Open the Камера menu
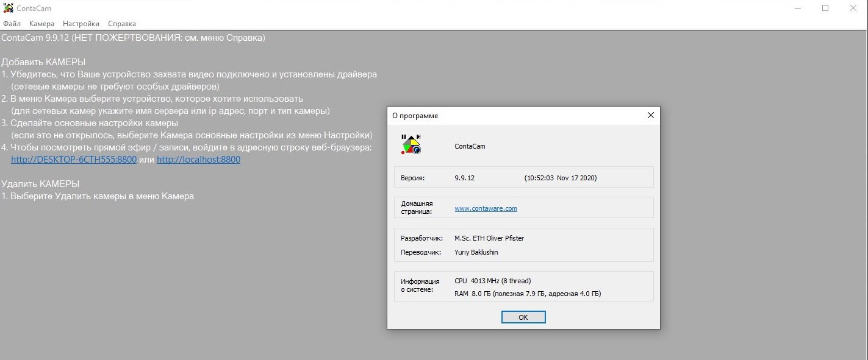The width and height of the screenshot is (868, 360). click(41, 24)
